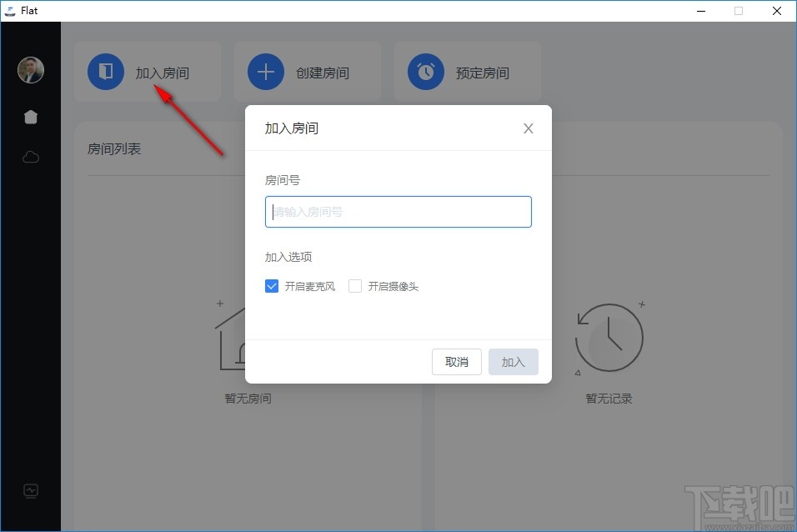797x532 pixels.
Task: Open the Home icon in the sidebar
Action: 30,117
